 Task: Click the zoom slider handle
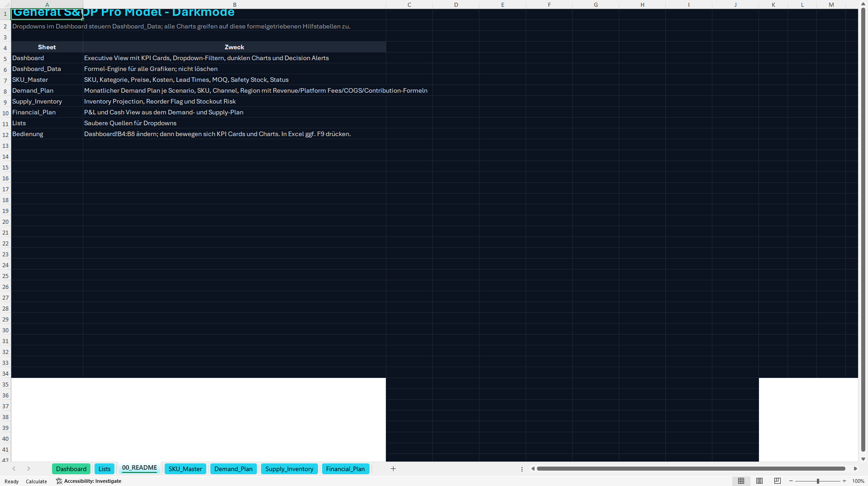tap(818, 481)
